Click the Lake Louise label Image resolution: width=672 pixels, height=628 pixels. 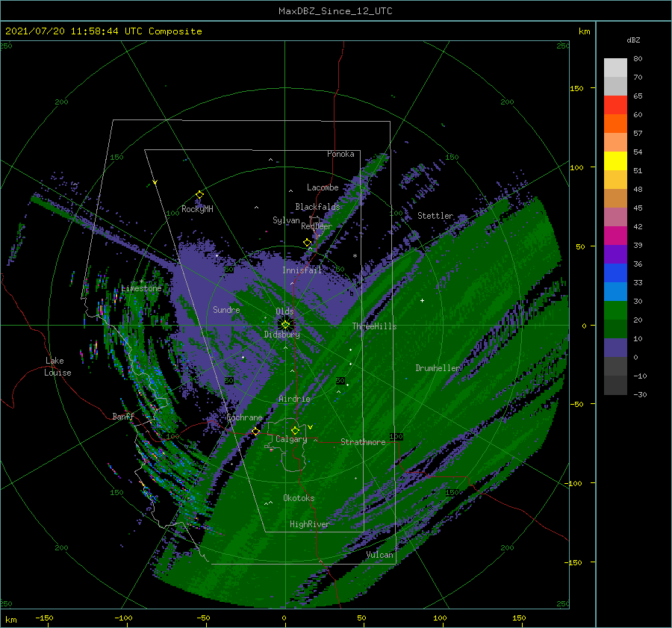coord(57,367)
